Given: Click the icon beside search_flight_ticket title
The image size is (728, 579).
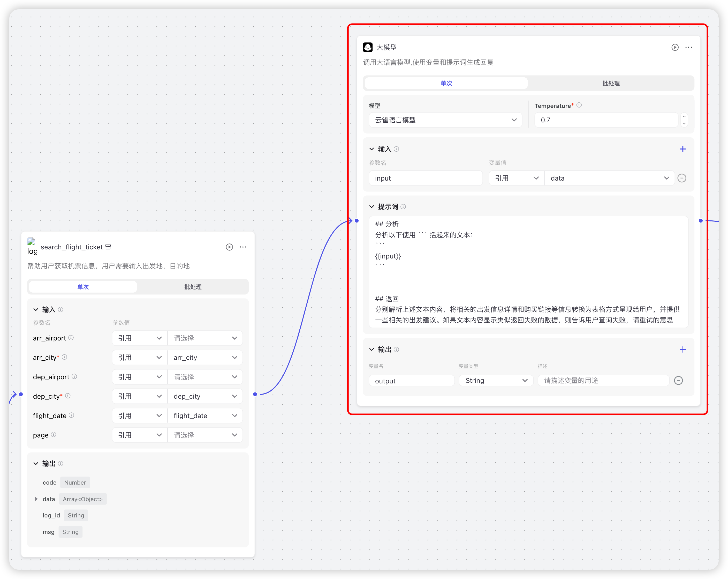Looking at the screenshot, I should click(x=108, y=247).
